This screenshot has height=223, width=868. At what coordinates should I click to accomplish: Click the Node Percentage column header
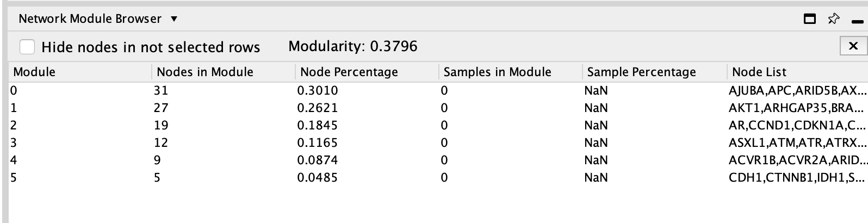click(x=349, y=72)
